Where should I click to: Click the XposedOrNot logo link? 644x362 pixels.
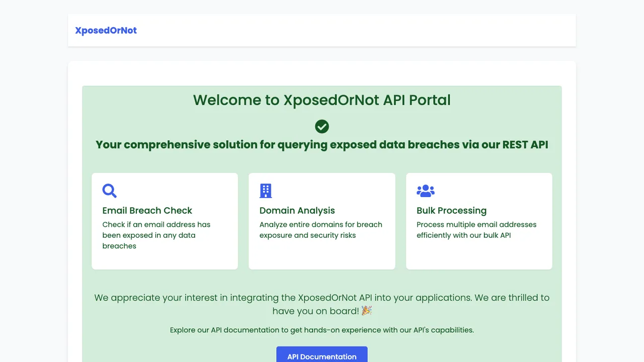[x=106, y=30]
